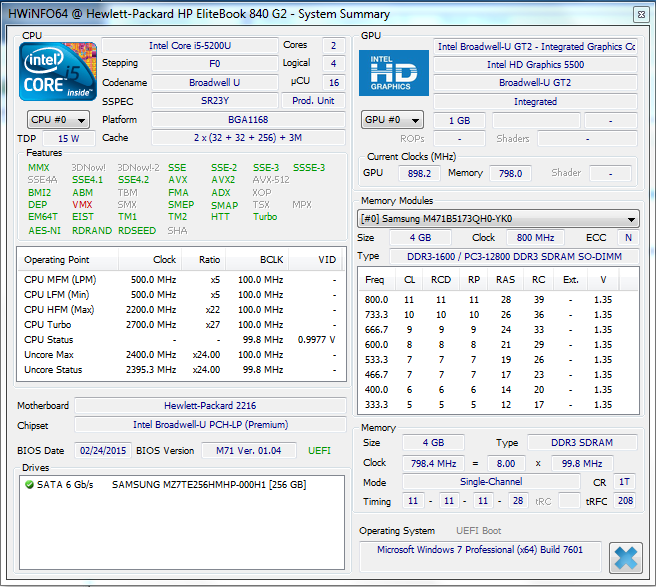This screenshot has height=587, width=656.
Task: Click the BGA1168 platform field
Action: pos(248,120)
